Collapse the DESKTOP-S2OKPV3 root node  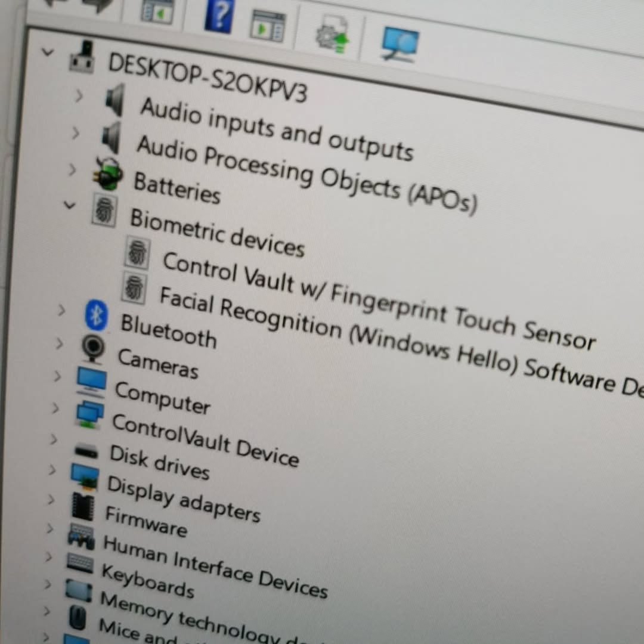coord(47,51)
